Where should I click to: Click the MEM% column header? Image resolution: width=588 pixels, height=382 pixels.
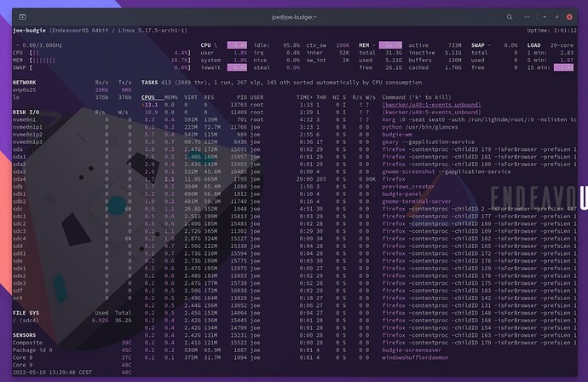click(x=171, y=97)
